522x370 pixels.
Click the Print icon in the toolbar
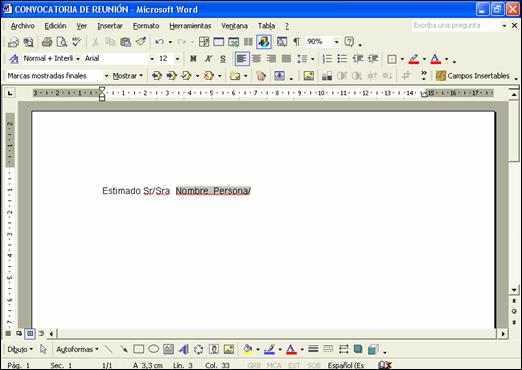(47, 42)
